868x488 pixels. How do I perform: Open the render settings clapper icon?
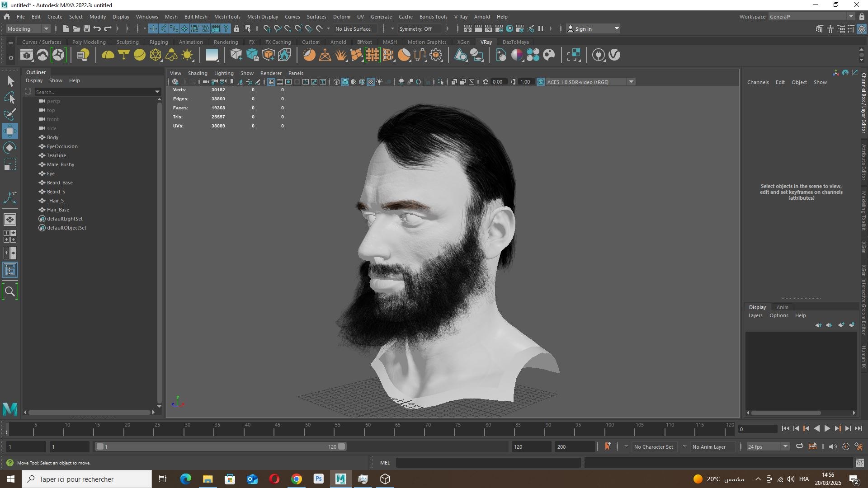point(499,28)
